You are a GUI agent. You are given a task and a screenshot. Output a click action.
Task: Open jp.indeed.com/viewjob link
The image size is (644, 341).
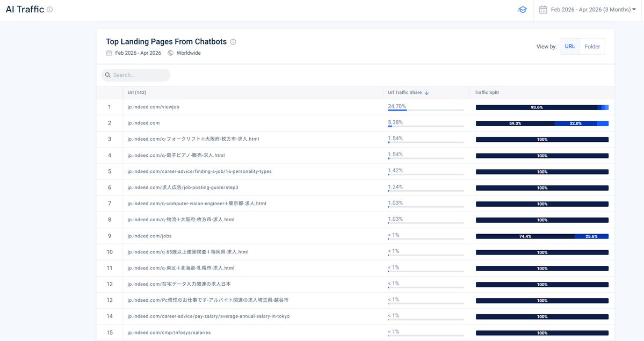(x=153, y=107)
